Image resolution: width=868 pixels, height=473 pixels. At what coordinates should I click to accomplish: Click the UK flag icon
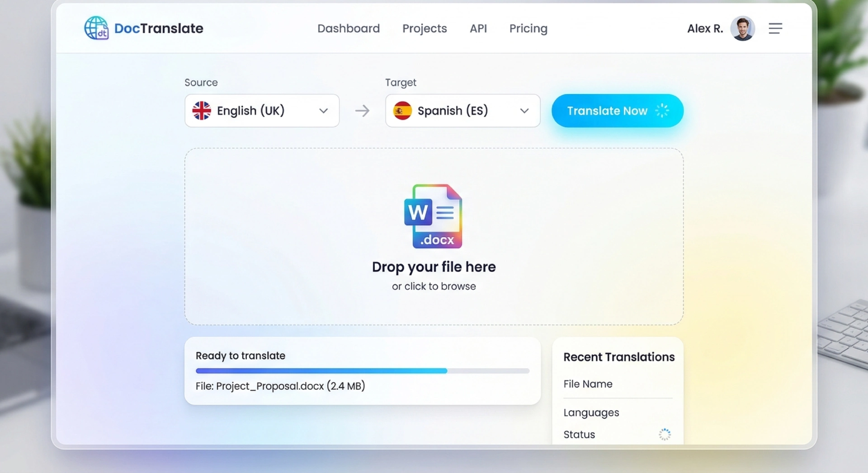pos(202,111)
